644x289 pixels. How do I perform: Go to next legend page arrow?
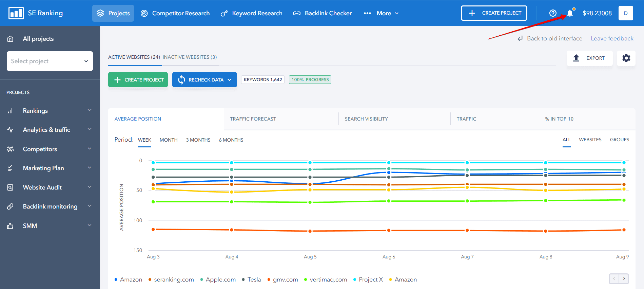[x=624, y=278]
